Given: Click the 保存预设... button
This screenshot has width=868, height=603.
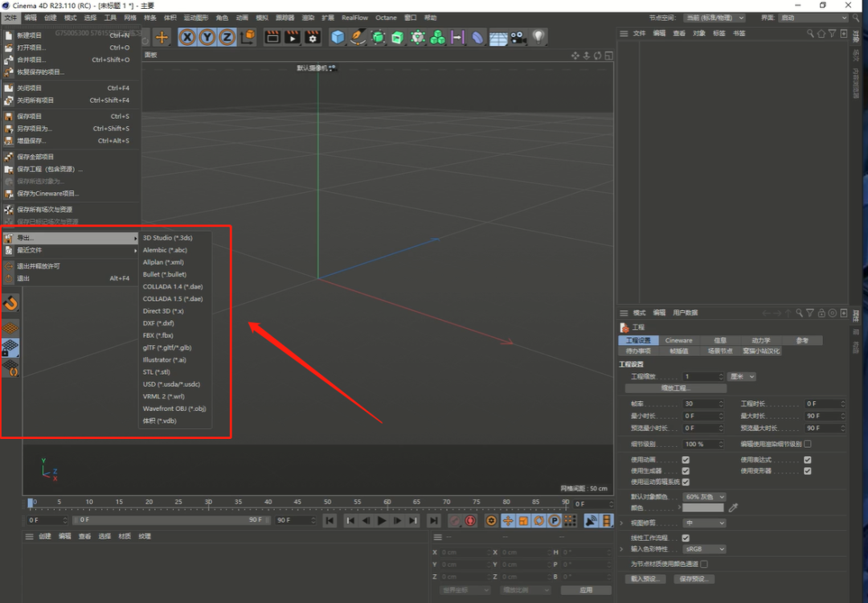Looking at the screenshot, I should point(694,579).
